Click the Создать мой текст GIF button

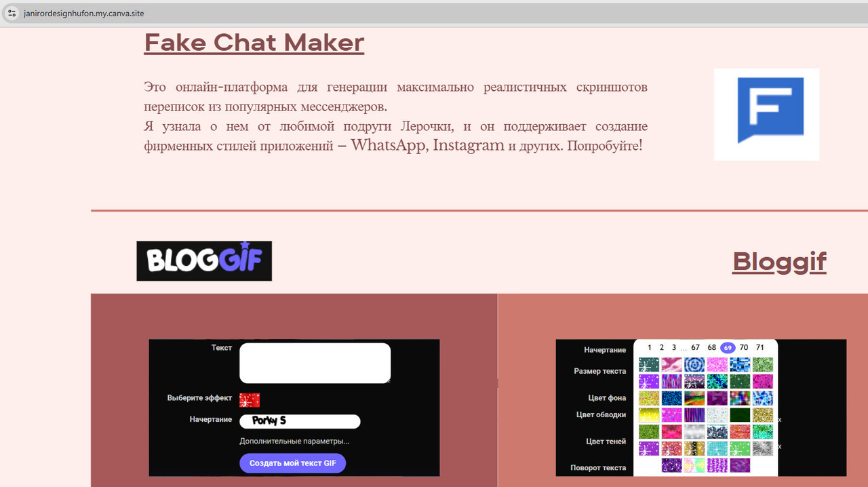point(293,463)
